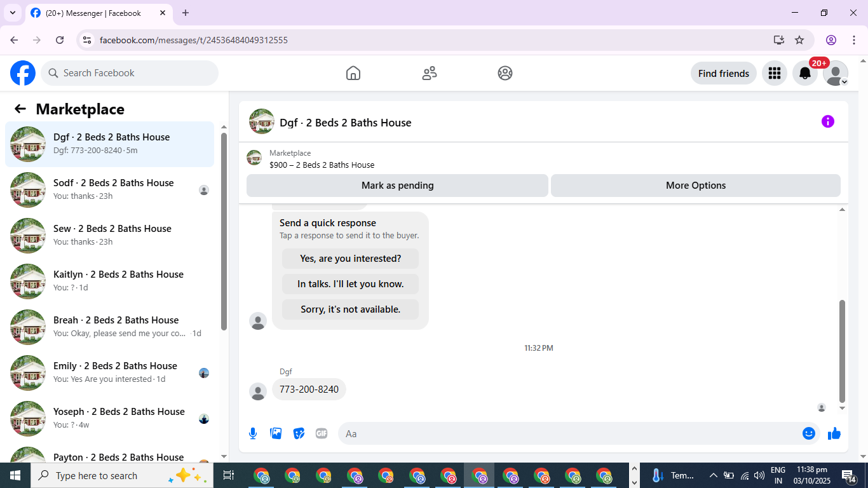868x488 pixels.
Task: Open the Facebook menu grid icon
Action: pyautogui.click(x=774, y=73)
